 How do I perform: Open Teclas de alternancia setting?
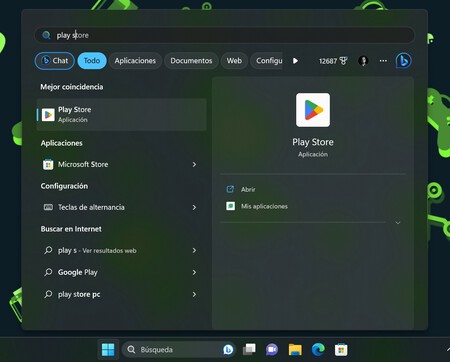pos(121,207)
